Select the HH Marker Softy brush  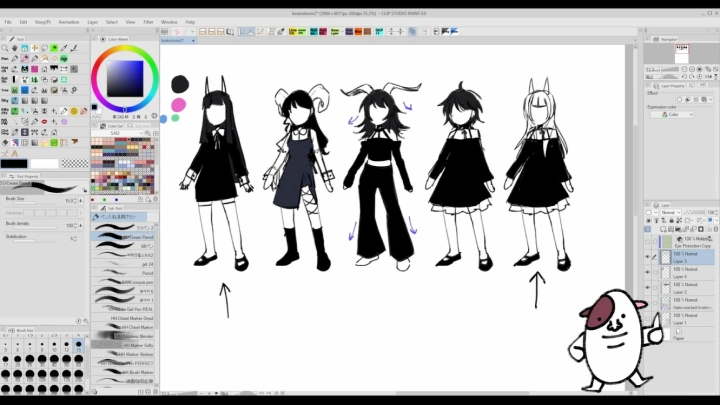123,345
